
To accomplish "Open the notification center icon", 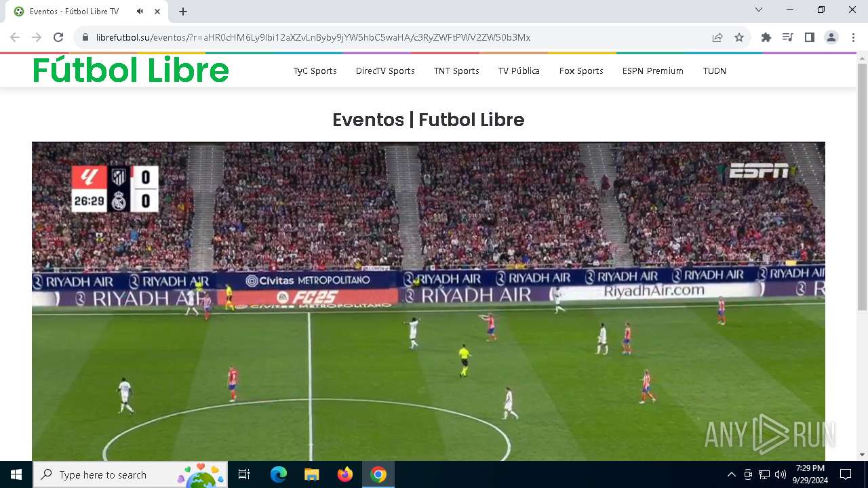I will [846, 474].
